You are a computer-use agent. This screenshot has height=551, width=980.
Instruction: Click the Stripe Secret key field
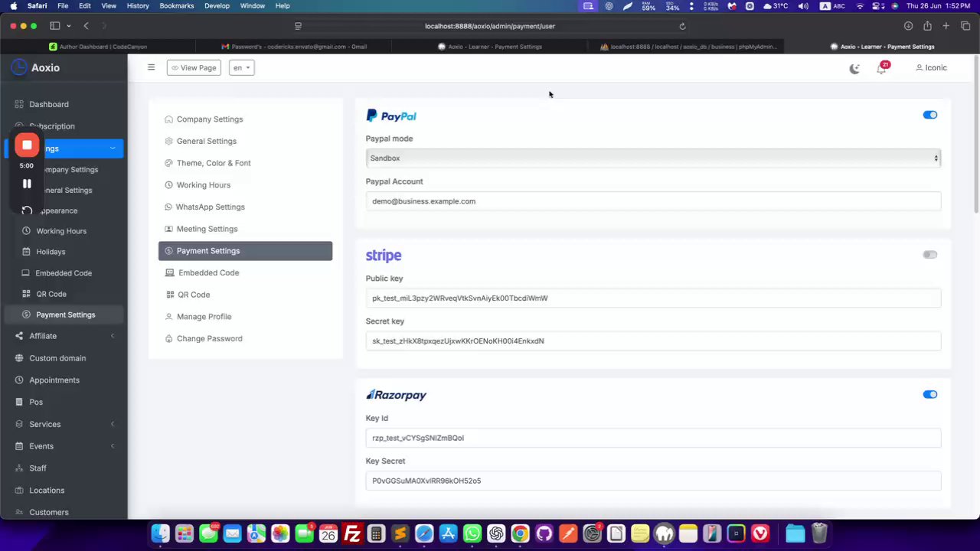(653, 341)
